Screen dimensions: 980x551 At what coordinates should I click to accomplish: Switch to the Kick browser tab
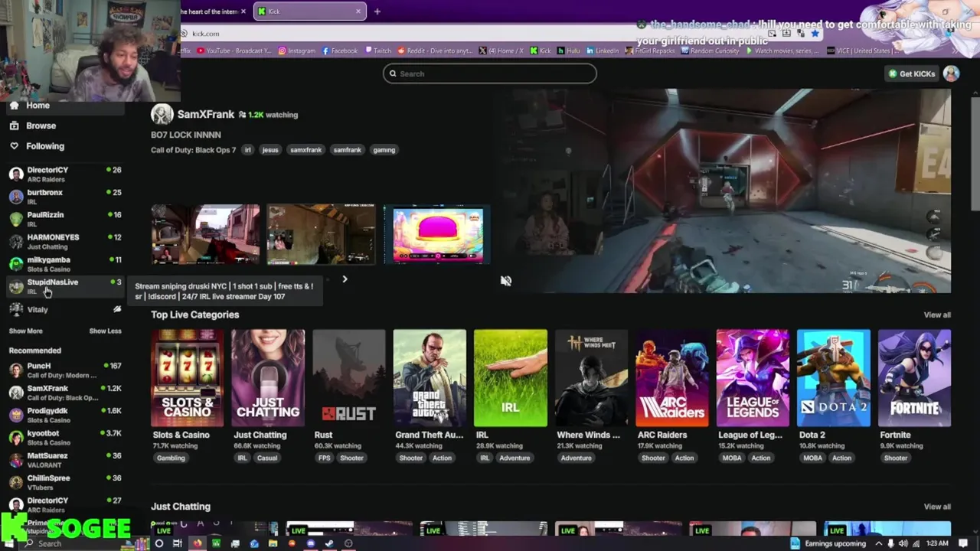click(x=310, y=11)
